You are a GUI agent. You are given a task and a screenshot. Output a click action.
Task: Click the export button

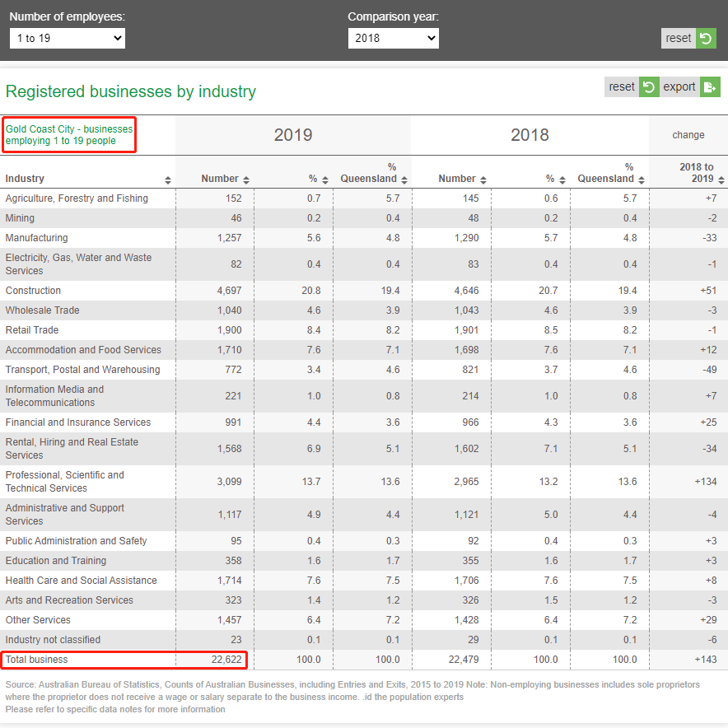[689, 86]
